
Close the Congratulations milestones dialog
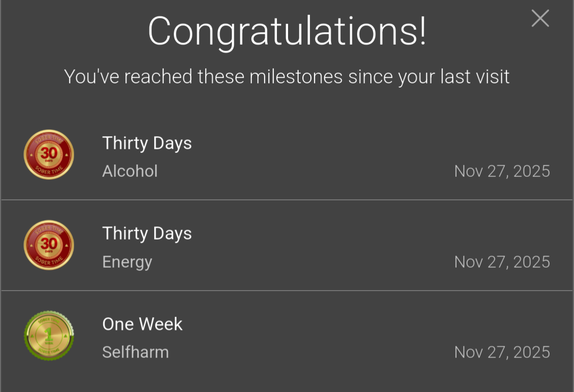pos(541,18)
